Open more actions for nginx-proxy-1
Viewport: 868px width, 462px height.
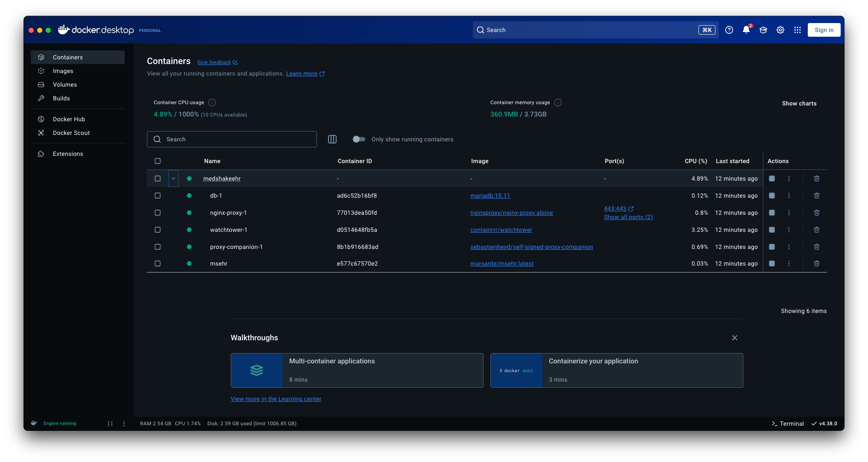(x=789, y=213)
